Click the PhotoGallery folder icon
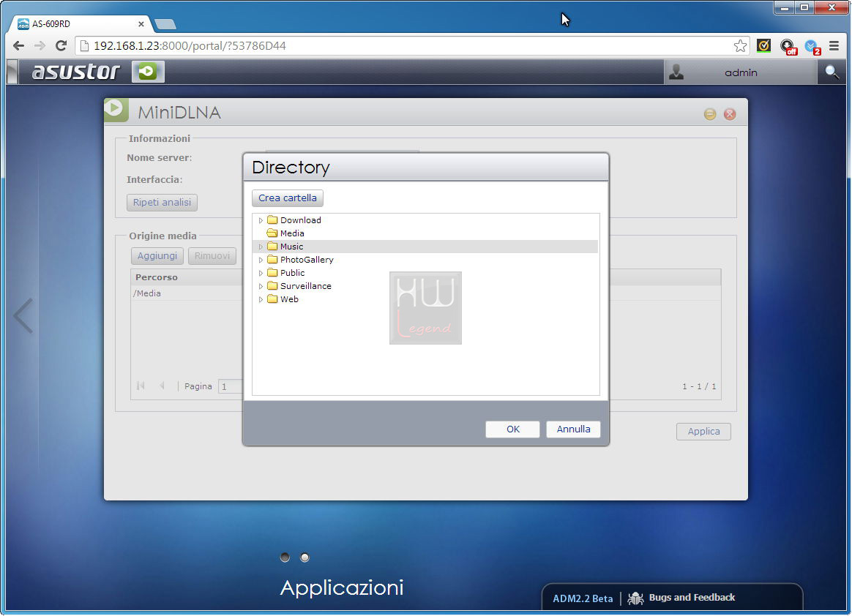Image resolution: width=852 pixels, height=616 pixels. pos(272,260)
